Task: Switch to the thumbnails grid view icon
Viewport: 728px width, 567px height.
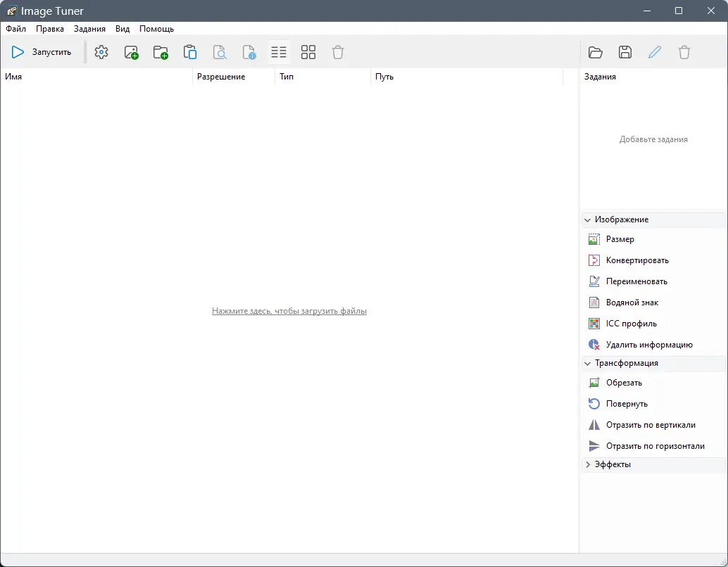Action: [308, 52]
